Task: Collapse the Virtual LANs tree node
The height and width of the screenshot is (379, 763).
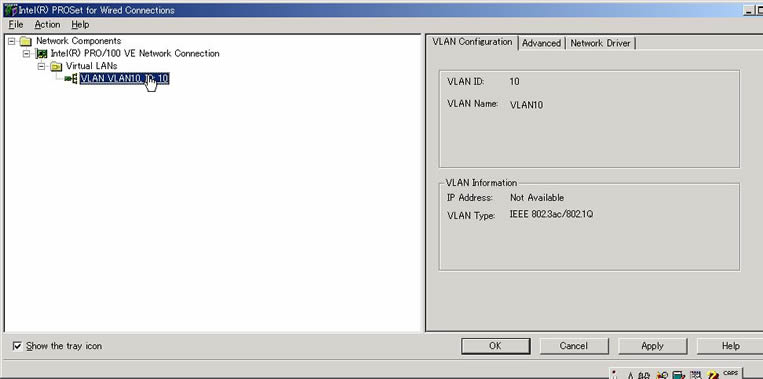Action: click(41, 66)
